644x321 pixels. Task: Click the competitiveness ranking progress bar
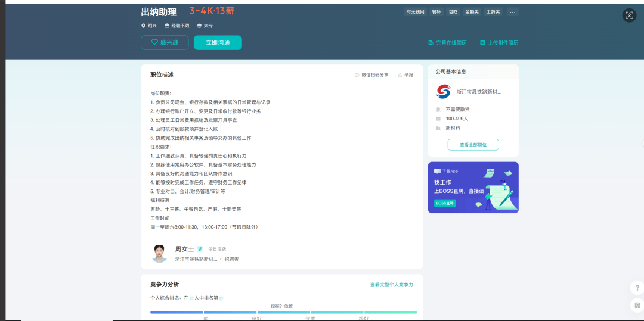pyautogui.click(x=283, y=313)
